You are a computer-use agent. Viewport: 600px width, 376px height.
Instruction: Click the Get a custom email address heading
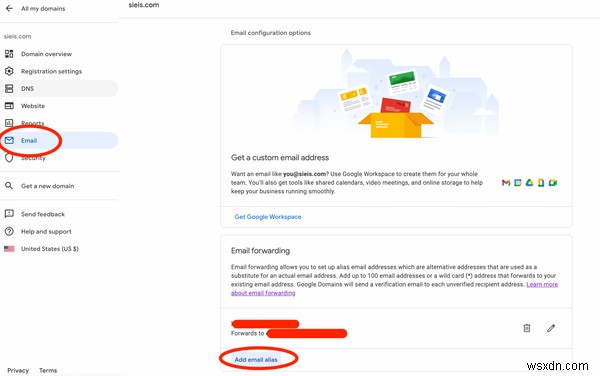point(280,158)
